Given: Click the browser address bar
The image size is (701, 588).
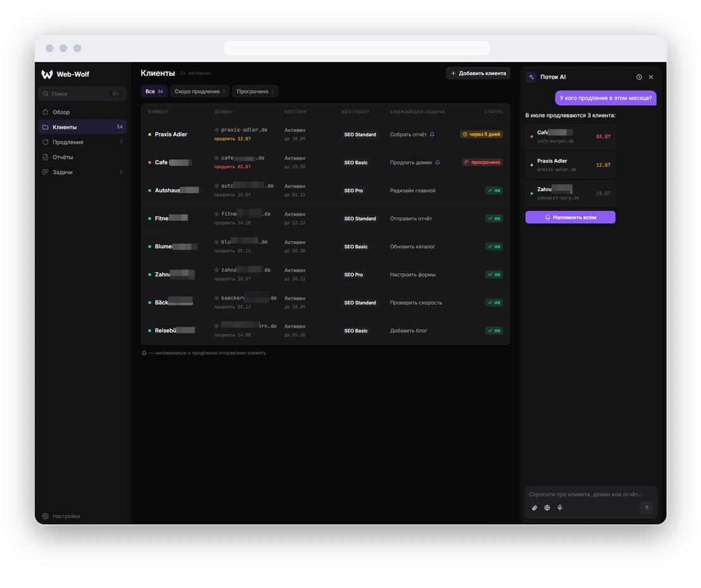Looking at the screenshot, I should (x=357, y=48).
